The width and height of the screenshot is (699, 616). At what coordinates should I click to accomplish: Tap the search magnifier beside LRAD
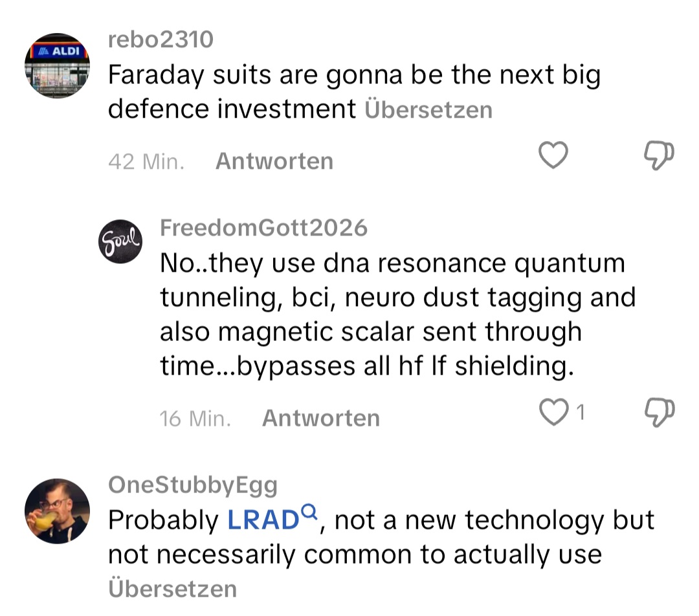pyautogui.click(x=310, y=514)
